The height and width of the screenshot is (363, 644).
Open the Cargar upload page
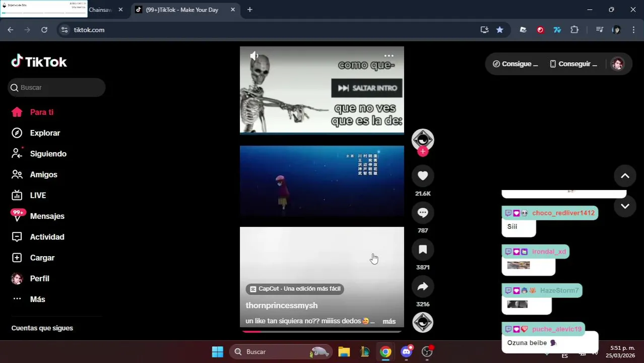33,258
